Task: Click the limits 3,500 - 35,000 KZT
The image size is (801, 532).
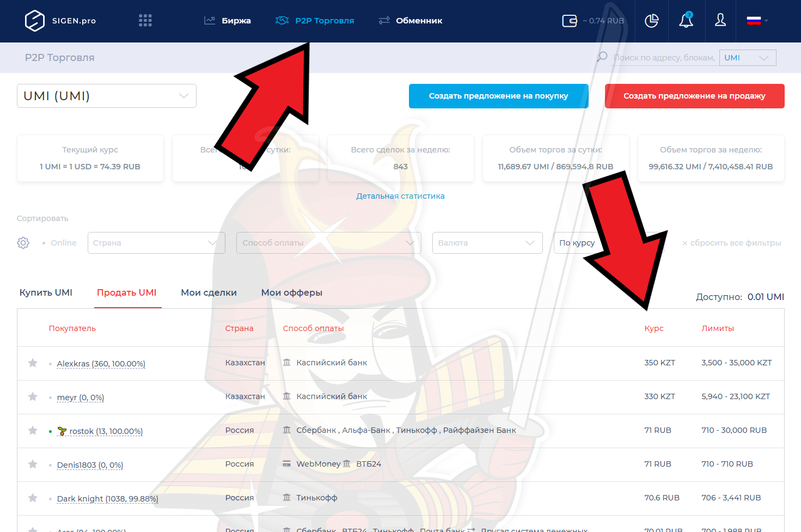Action: point(736,363)
